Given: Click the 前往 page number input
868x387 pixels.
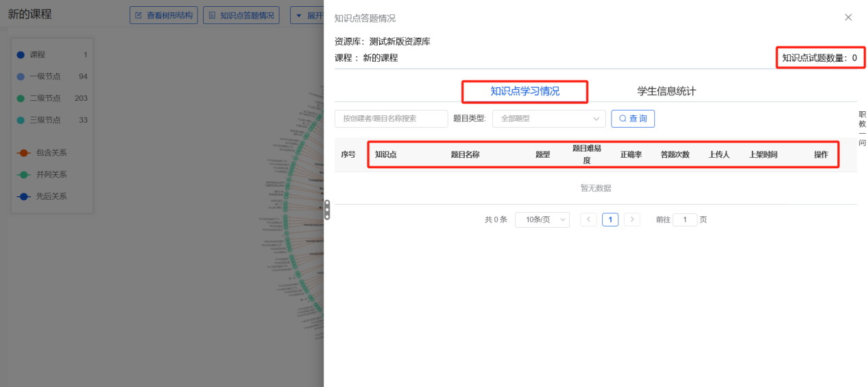Looking at the screenshot, I should [x=685, y=220].
